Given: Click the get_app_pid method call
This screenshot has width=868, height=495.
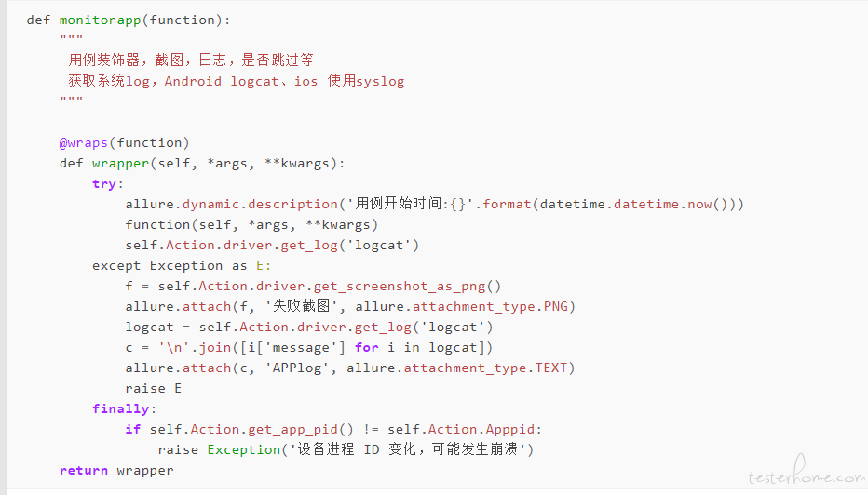Looking at the screenshot, I should click(x=292, y=430).
